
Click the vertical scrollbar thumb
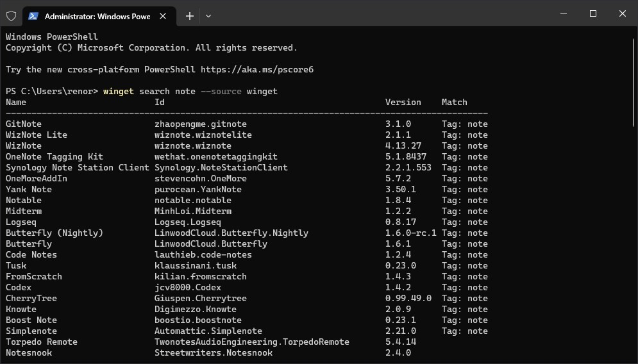click(x=634, y=81)
